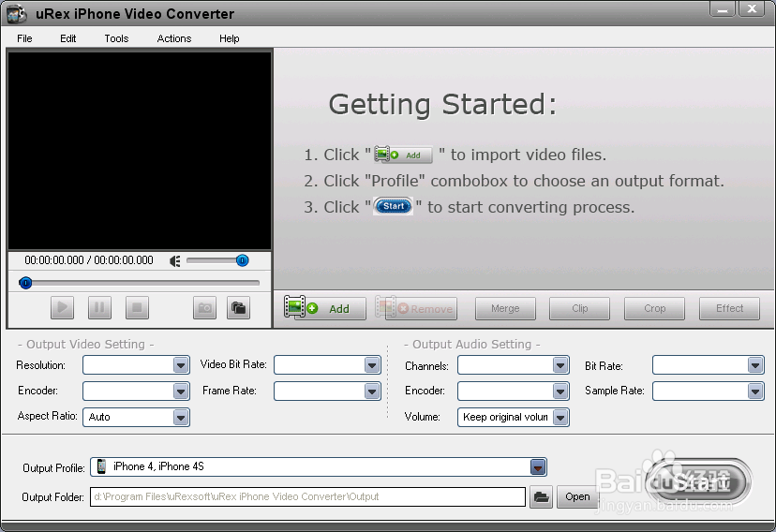Click the Play button under the preview
The image size is (776, 532).
(x=63, y=307)
